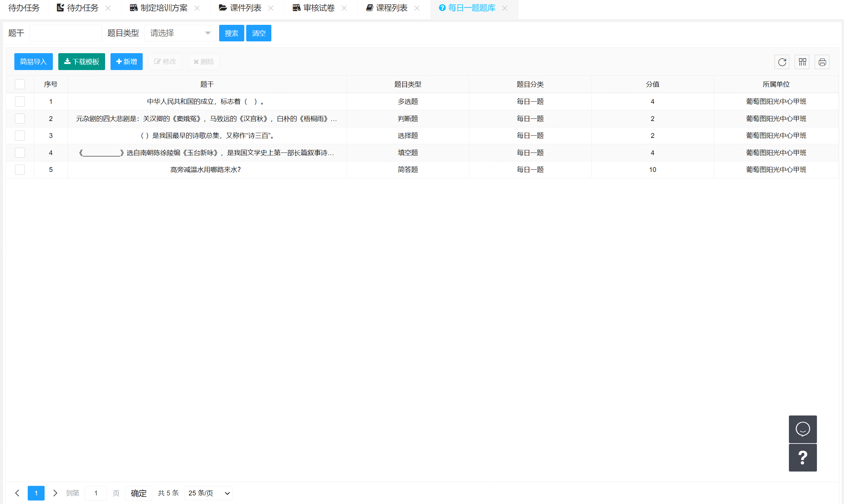Click the 题干 column header

pos(207,84)
